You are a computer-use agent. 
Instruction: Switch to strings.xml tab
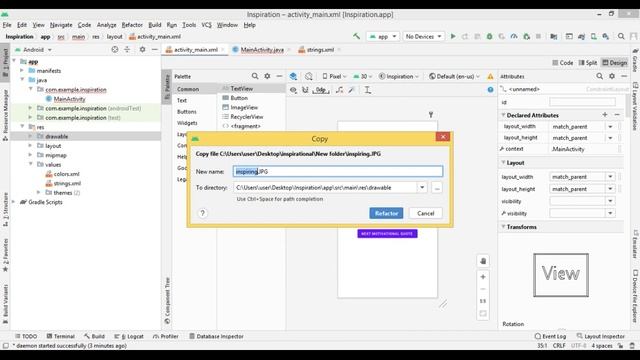(320, 50)
